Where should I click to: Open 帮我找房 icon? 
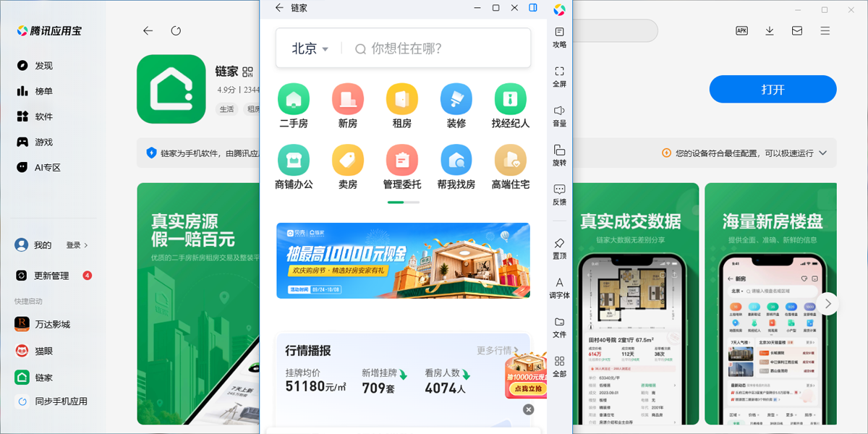456,167
